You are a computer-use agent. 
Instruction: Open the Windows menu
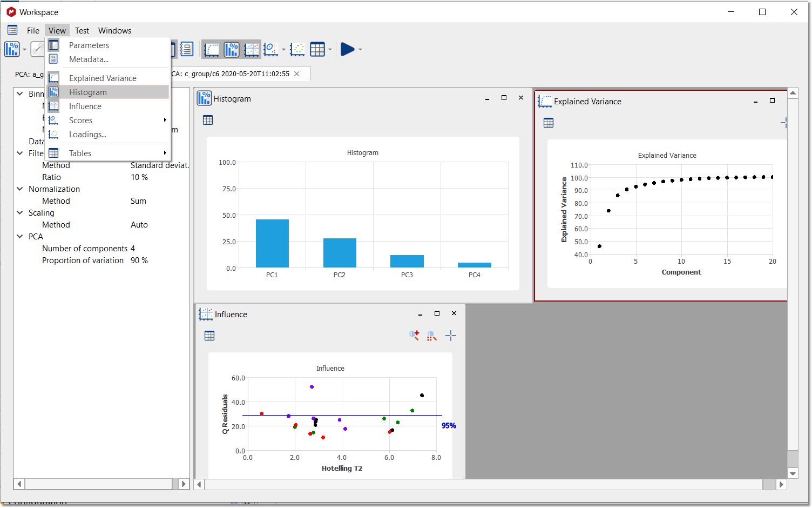(114, 30)
